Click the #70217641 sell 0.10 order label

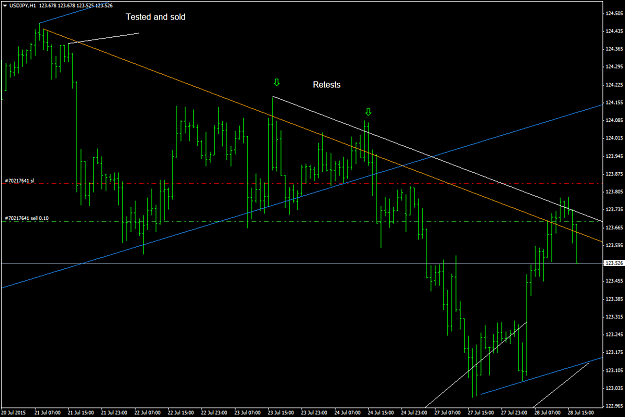click(26, 218)
